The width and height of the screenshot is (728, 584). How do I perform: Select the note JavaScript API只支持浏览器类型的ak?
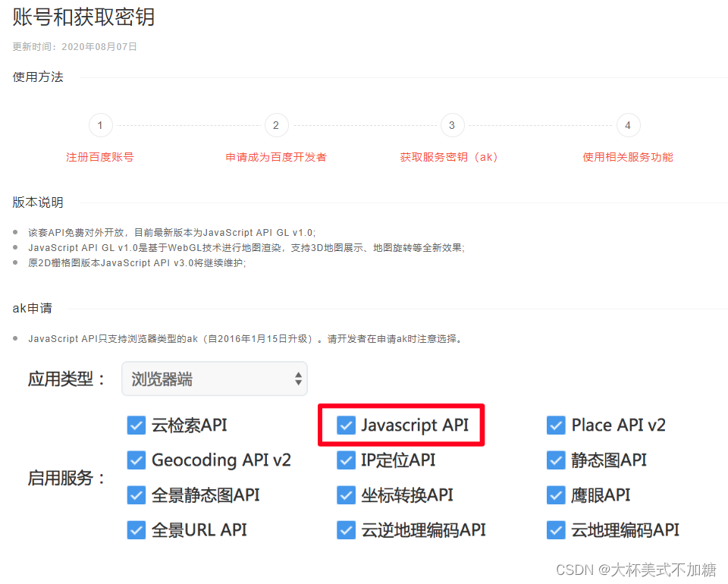(245, 339)
